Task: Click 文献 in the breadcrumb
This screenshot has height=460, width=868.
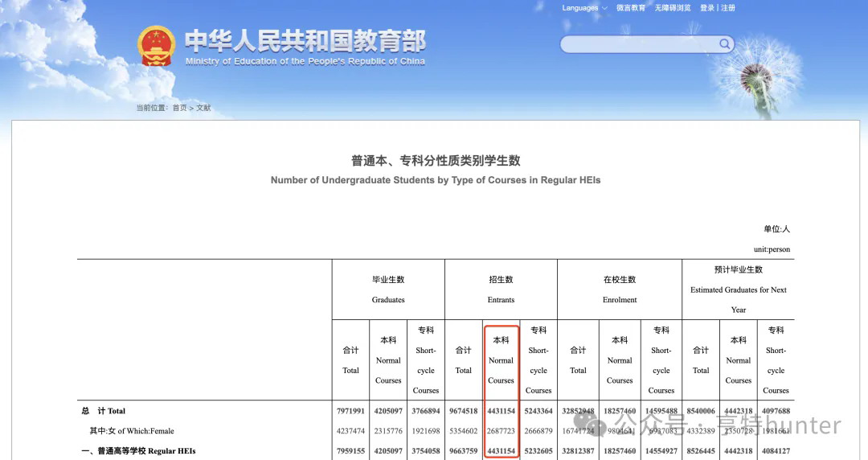Action: (x=203, y=108)
